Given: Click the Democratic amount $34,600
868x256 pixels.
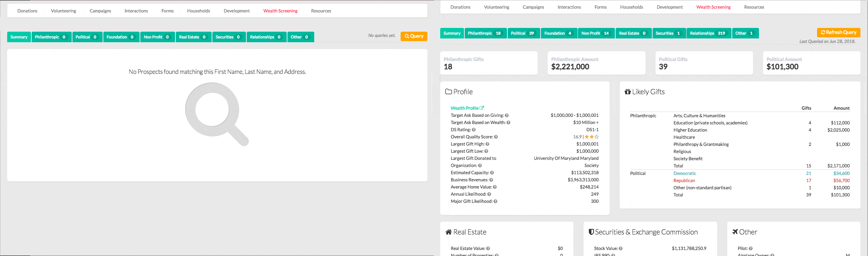Looking at the screenshot, I should 841,173.
